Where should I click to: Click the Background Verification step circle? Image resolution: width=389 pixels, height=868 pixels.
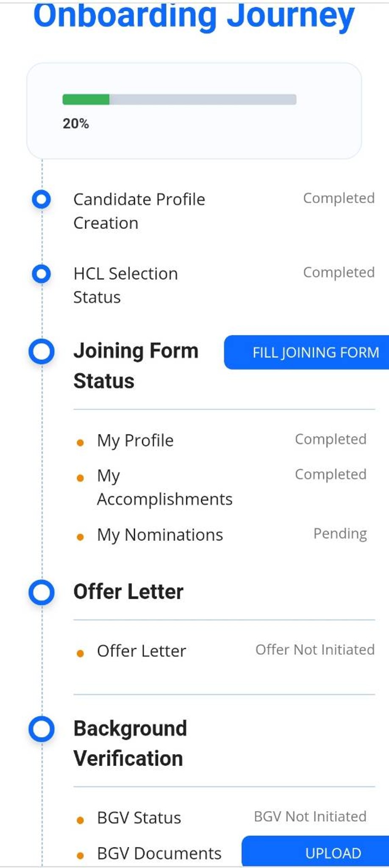click(x=42, y=729)
